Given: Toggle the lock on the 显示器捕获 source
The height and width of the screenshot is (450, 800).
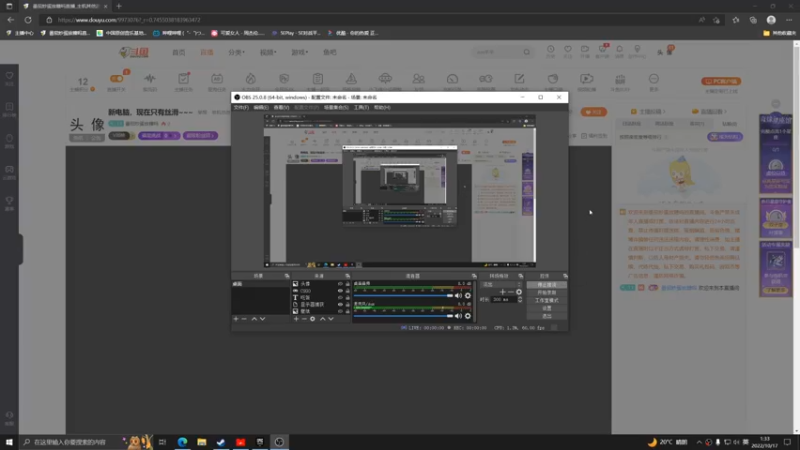Looking at the screenshot, I should coord(347,305).
